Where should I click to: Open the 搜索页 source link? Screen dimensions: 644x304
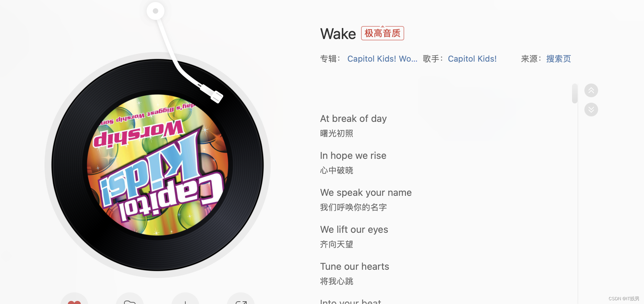click(558, 59)
